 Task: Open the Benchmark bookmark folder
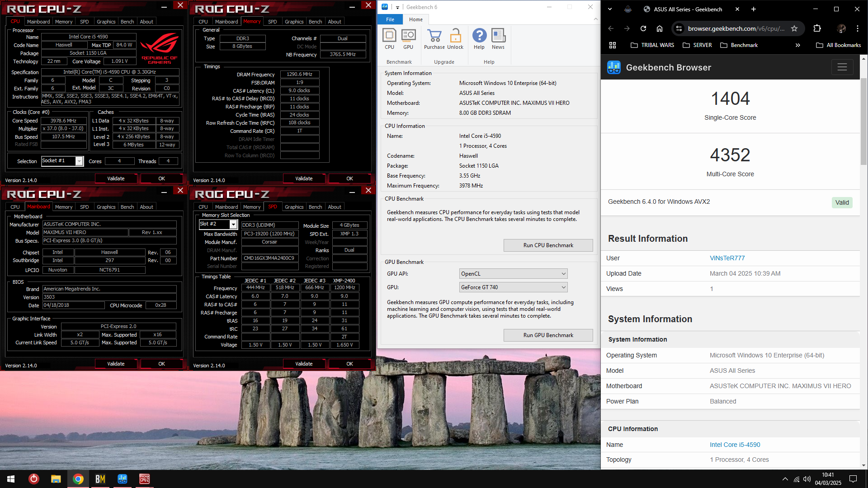[739, 45]
